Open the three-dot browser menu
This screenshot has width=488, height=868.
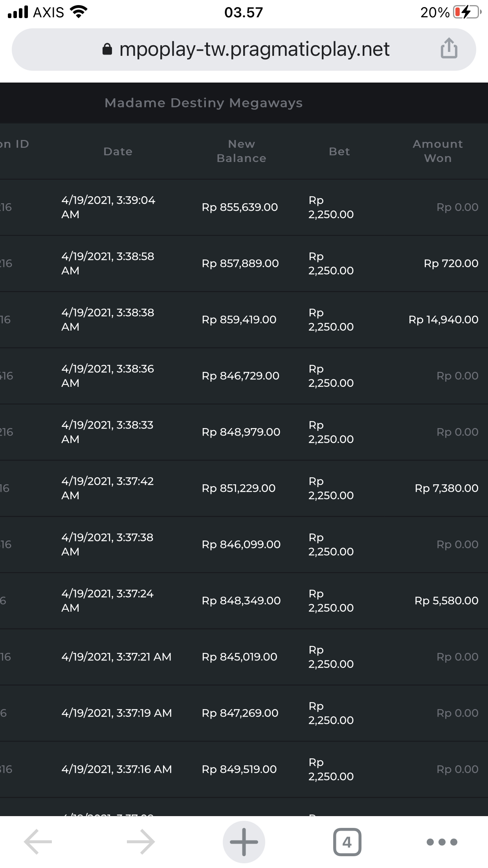click(442, 842)
